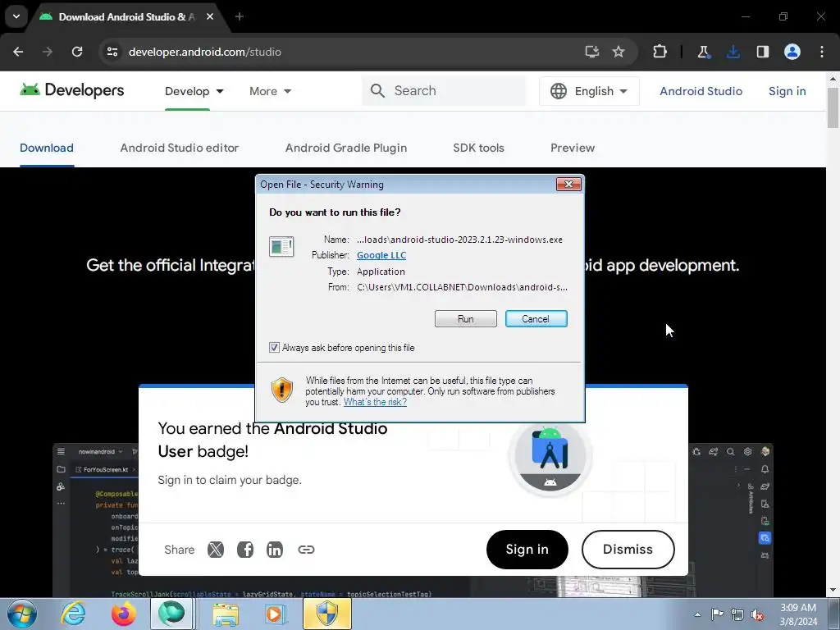Open the Action Center flag icon
This screenshot has height=630, width=840.
tap(717, 614)
